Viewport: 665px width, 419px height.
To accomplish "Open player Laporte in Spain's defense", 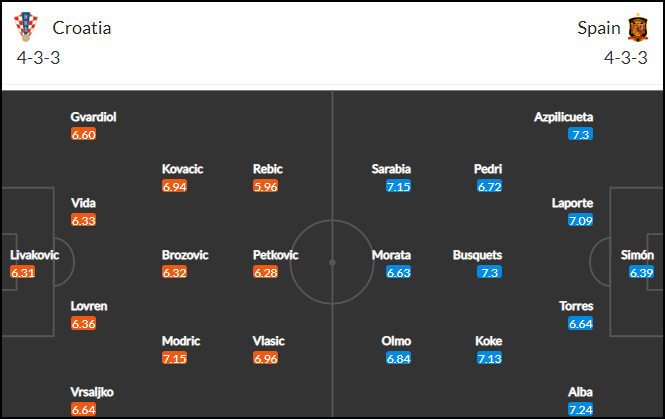I will [x=572, y=203].
